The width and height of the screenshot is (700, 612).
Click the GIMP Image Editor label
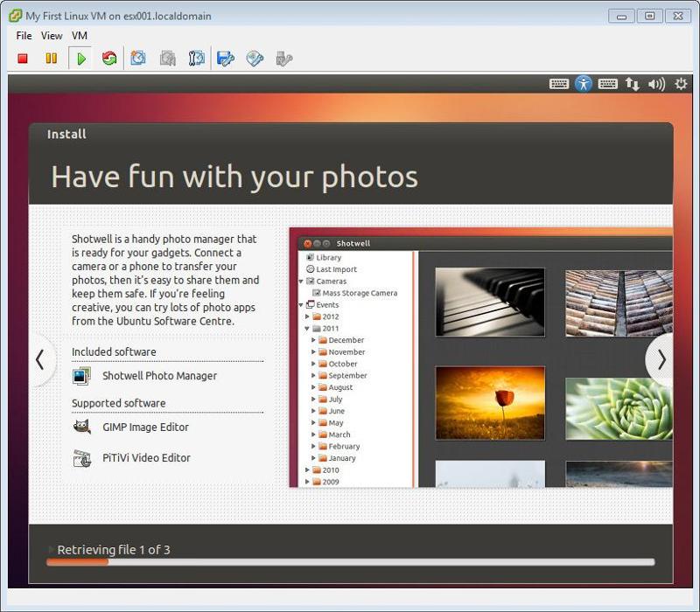145,428
